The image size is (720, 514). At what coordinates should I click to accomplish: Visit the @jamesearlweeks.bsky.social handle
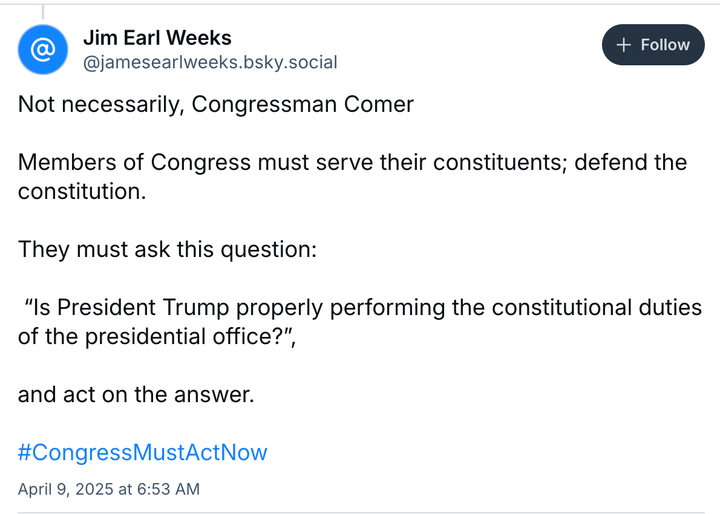(x=210, y=62)
